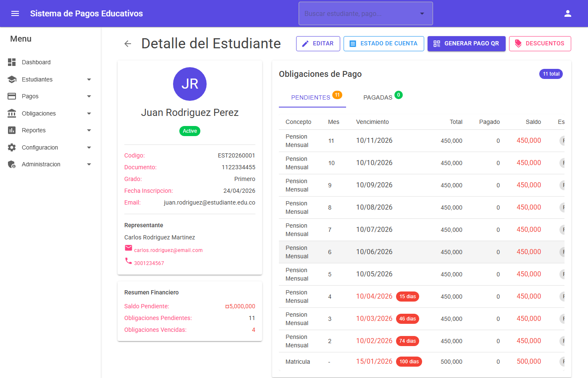The height and width of the screenshot is (378, 588).
Task: Open the Pagos menu item
Action: pyautogui.click(x=50, y=96)
